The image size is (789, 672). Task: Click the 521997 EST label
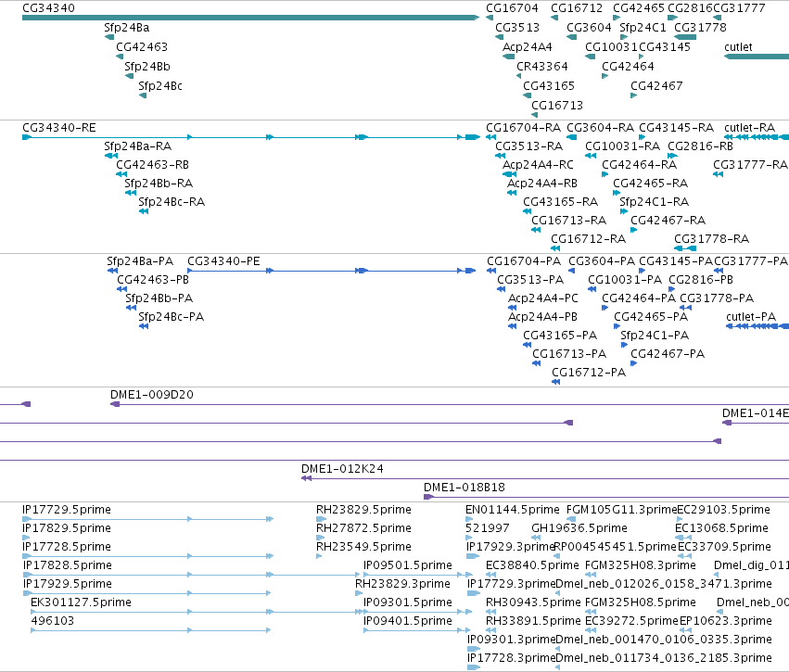click(x=487, y=528)
